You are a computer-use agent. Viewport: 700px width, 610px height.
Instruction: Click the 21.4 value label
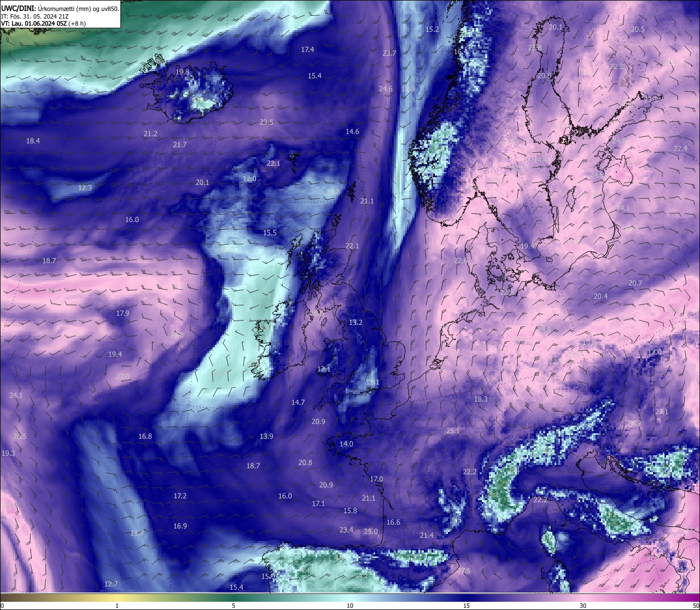click(x=427, y=536)
